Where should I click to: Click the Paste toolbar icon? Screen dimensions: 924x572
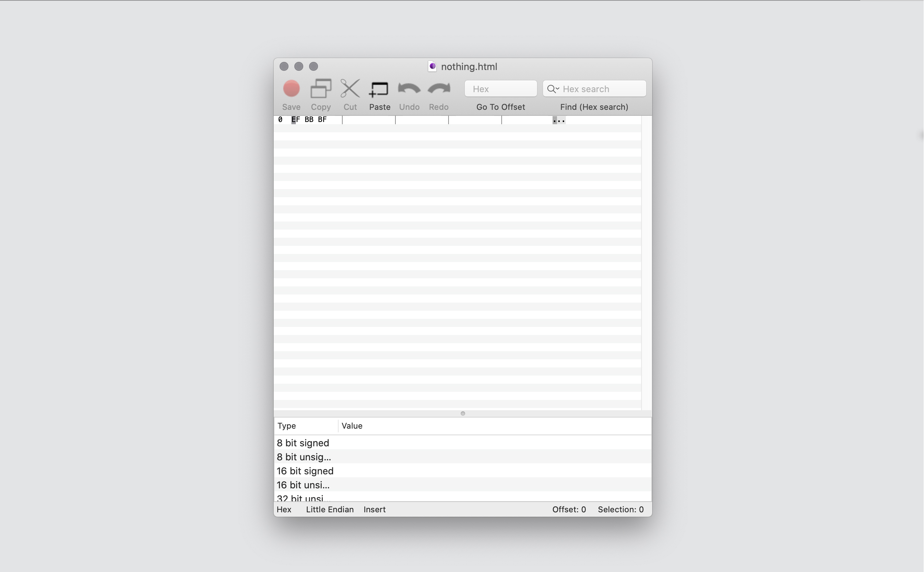click(379, 89)
